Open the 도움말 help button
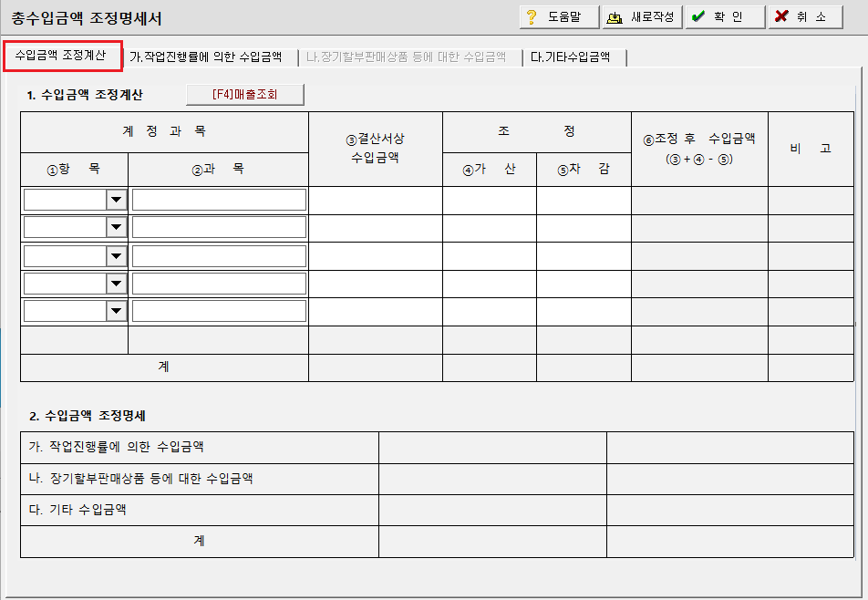The width and height of the screenshot is (868, 600). (559, 17)
